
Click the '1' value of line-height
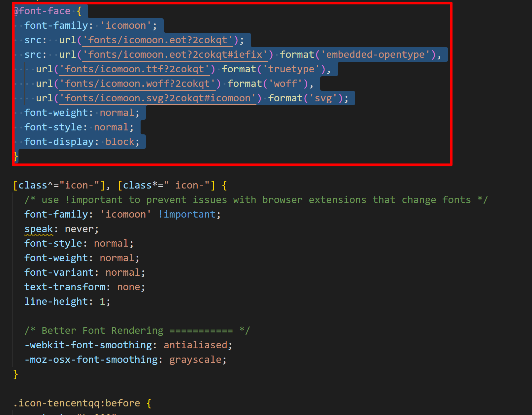click(103, 301)
